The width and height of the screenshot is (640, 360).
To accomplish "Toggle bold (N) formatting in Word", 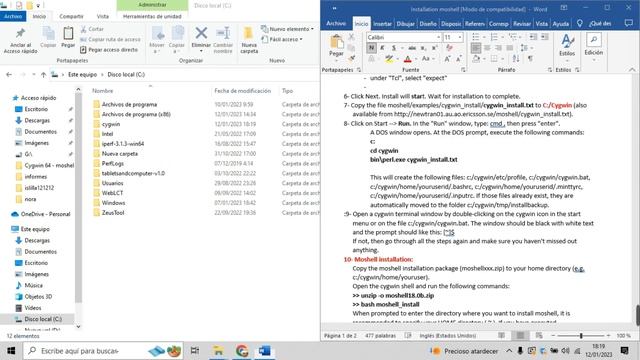I will click(371, 48).
